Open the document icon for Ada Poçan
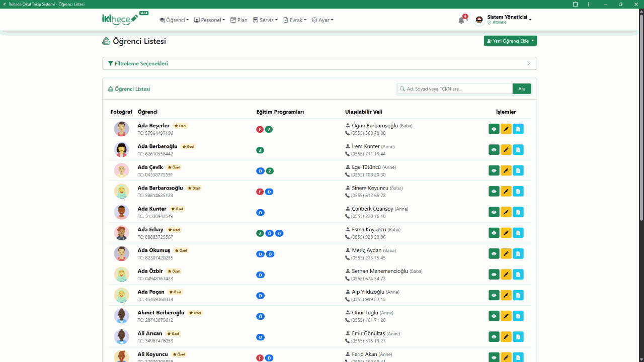Screen dimensions: 644x362 point(518,295)
